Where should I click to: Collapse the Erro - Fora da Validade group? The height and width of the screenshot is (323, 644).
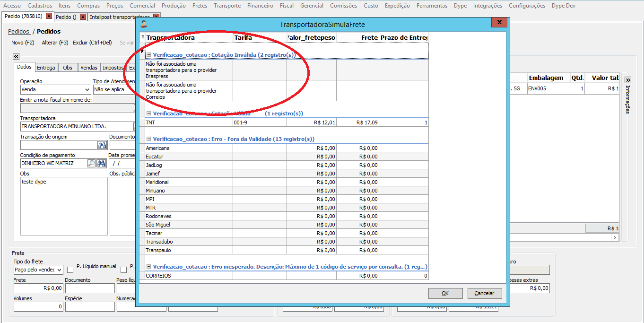(x=148, y=139)
